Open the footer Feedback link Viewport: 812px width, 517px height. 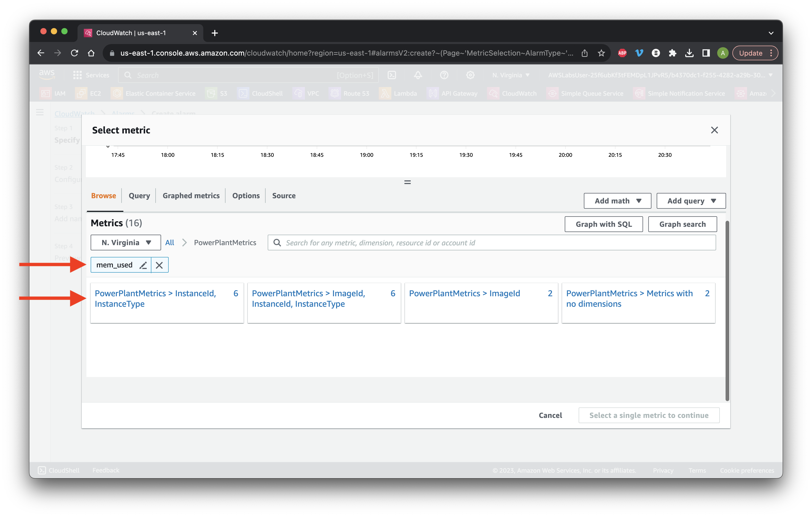click(106, 470)
